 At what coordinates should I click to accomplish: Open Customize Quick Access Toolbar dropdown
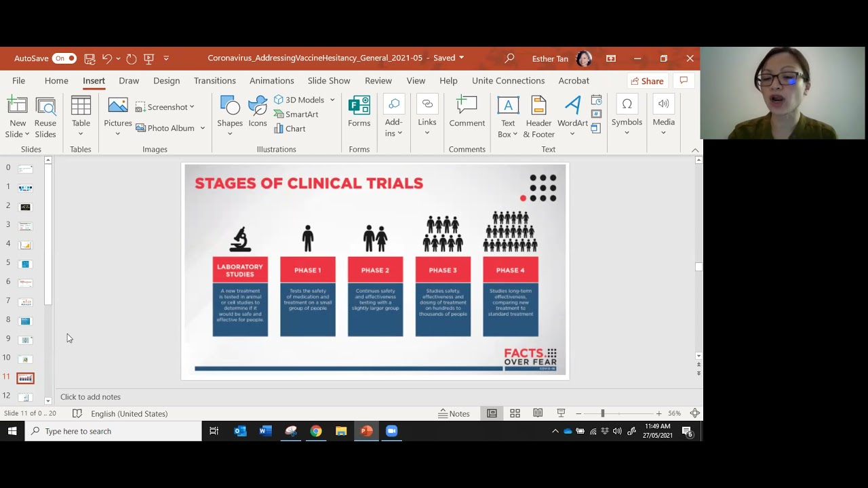point(166,59)
